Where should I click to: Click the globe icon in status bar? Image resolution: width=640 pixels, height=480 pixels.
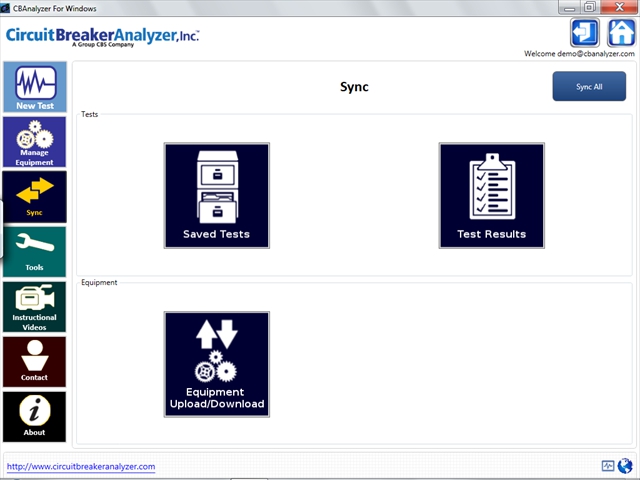(625, 466)
